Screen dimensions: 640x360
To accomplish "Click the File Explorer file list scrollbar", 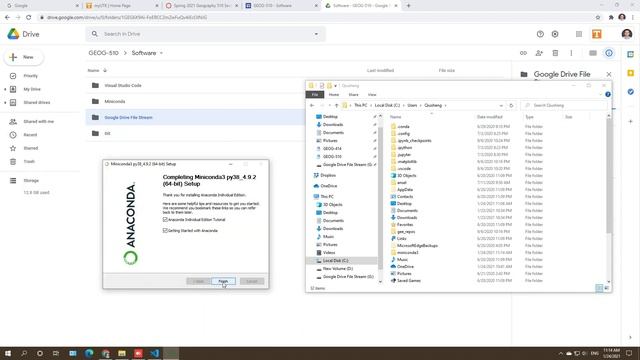I will pos(609,176).
